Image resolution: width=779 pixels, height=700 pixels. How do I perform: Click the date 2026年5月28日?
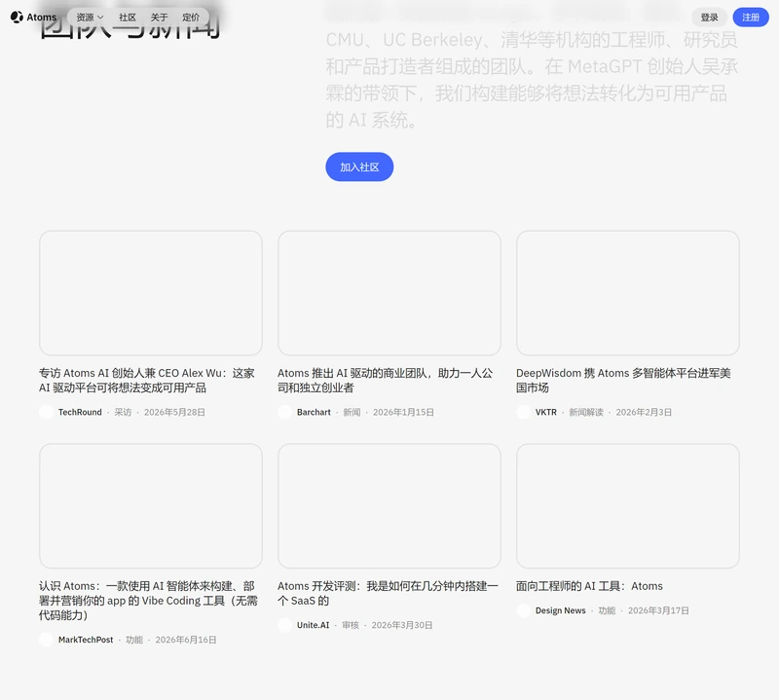(174, 413)
